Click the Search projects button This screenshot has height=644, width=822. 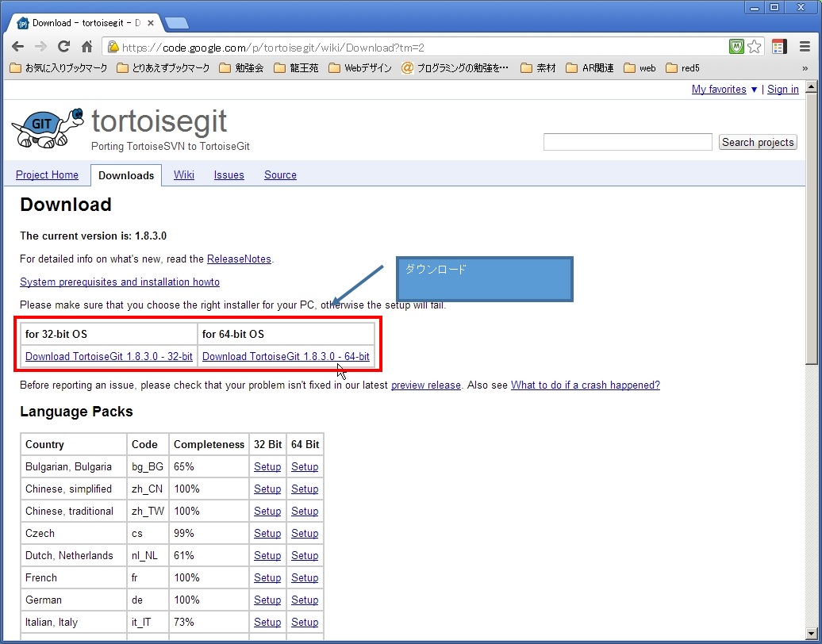(758, 142)
